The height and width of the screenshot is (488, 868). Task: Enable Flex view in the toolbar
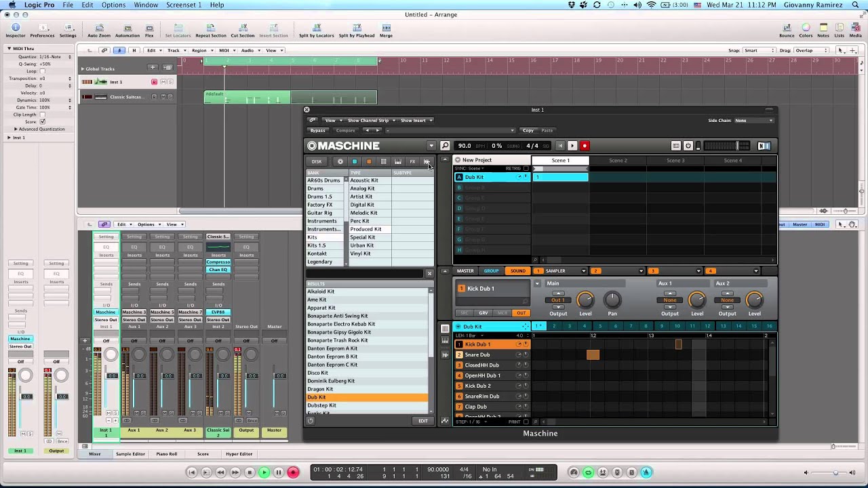tap(149, 30)
